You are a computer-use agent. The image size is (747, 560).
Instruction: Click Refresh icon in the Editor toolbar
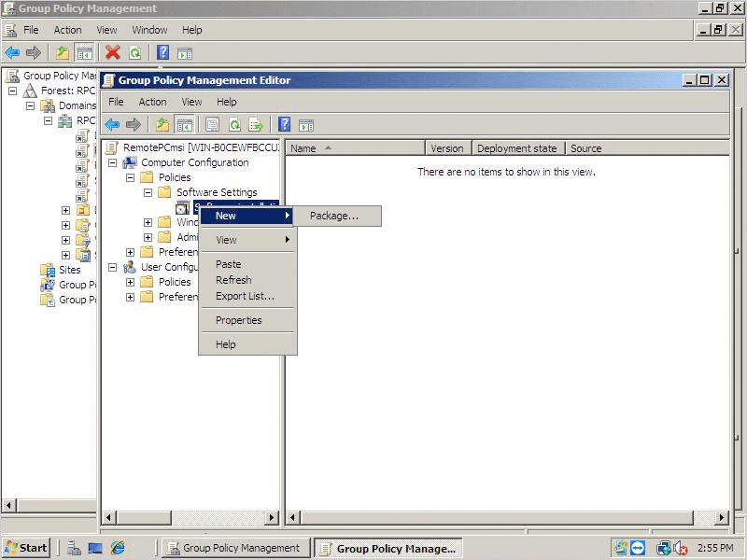(234, 124)
